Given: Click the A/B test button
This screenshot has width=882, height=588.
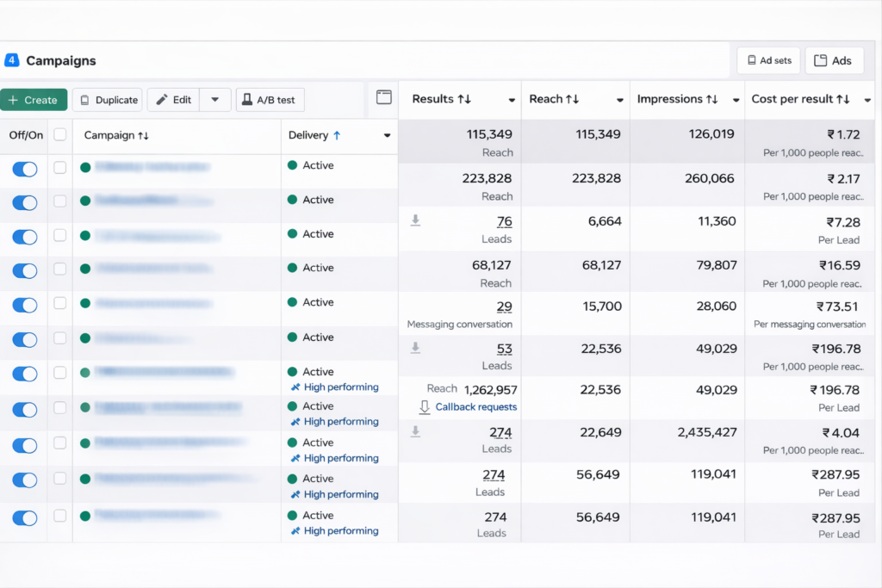Looking at the screenshot, I should click(x=270, y=100).
